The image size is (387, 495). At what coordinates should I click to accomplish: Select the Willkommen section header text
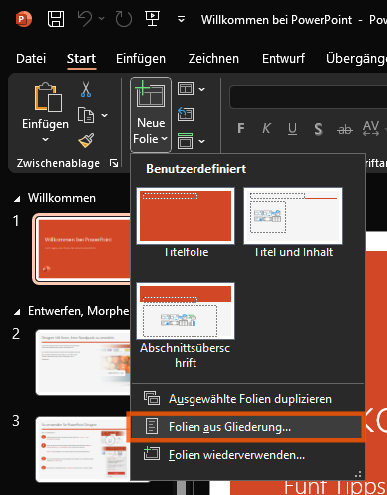click(x=62, y=198)
